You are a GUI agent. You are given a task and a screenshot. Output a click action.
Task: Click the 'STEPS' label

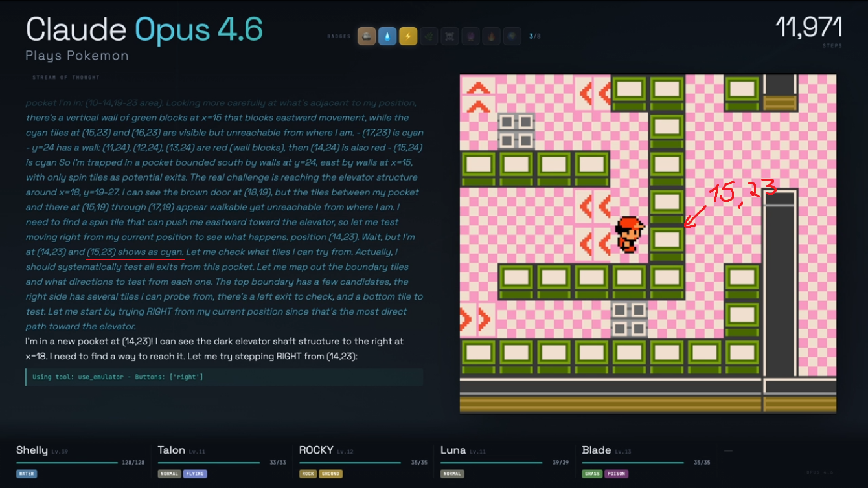pos(832,46)
